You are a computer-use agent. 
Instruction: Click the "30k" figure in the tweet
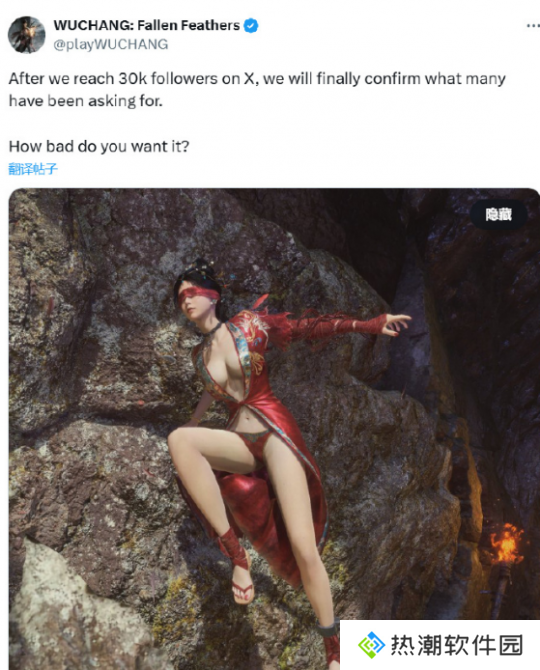tap(132, 79)
